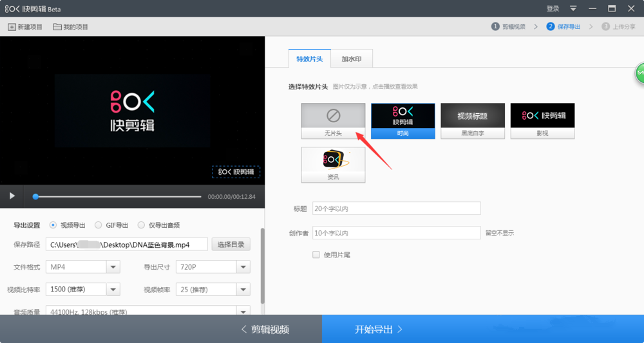Click the green floating badge icon
Image resolution: width=644 pixels, height=343 pixels.
(x=640, y=73)
